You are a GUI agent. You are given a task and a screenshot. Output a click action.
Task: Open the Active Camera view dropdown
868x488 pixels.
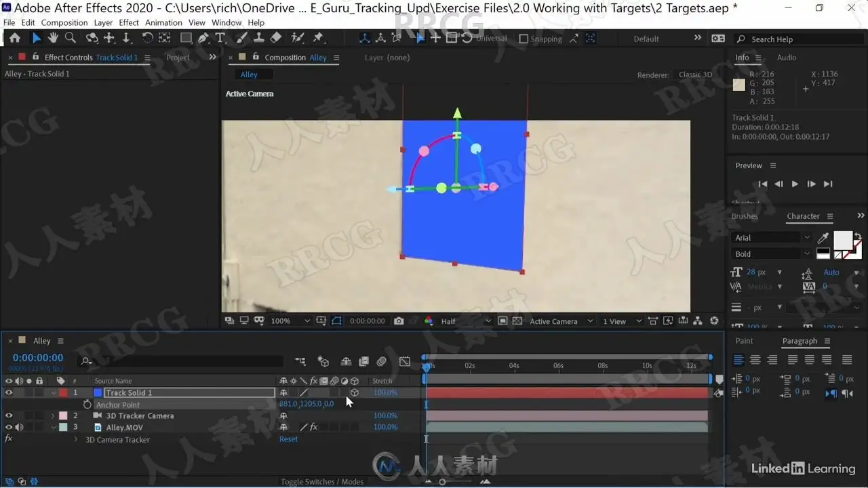tap(561, 321)
